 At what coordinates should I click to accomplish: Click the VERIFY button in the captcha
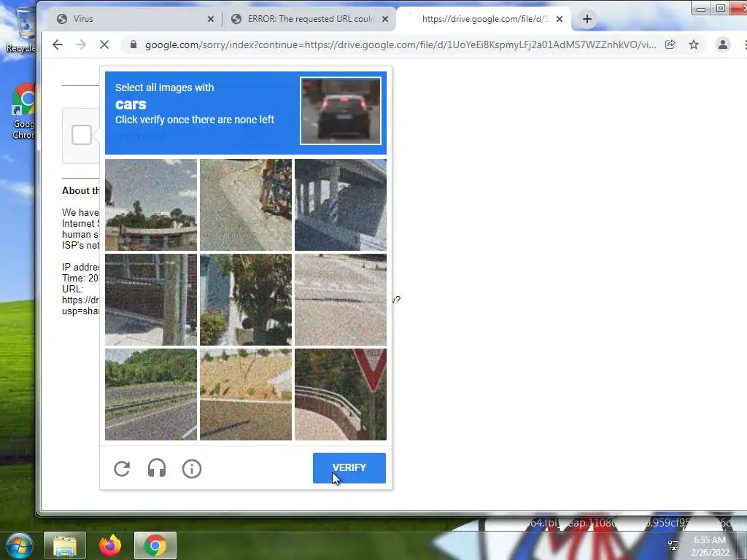(349, 467)
